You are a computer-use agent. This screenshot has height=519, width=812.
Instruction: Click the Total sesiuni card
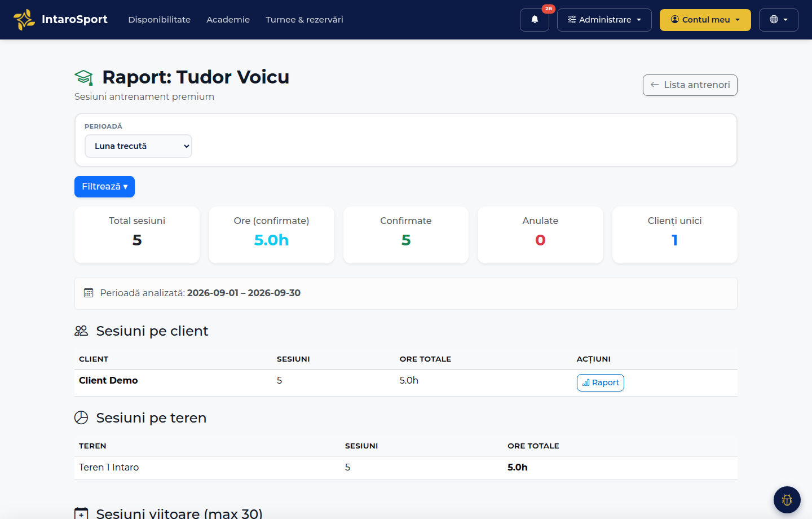point(137,235)
